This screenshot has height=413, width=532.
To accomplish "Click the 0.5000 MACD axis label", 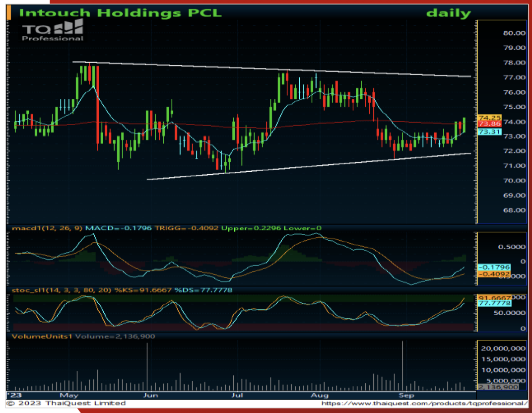I will click(x=512, y=247).
